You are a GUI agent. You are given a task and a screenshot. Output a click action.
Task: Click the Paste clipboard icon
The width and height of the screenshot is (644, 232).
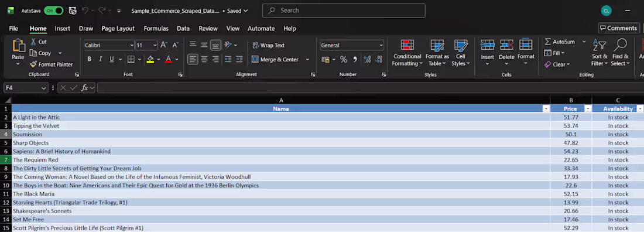pos(18,46)
